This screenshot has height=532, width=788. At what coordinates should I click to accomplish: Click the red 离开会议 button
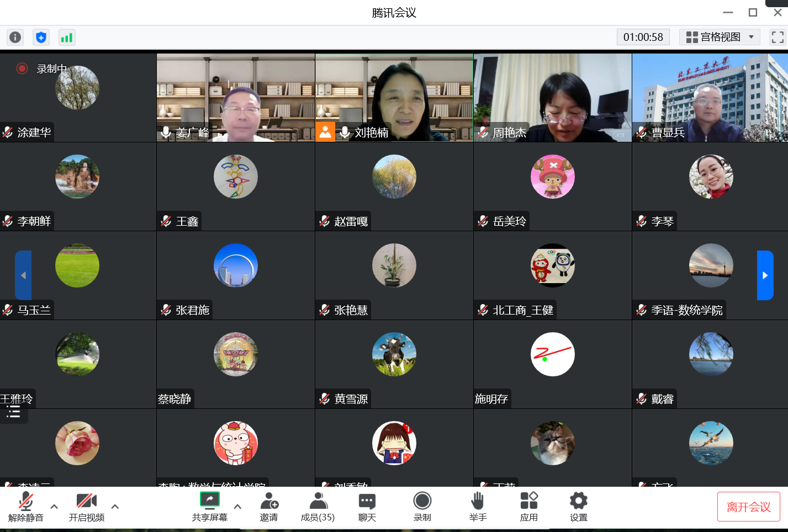click(748, 507)
